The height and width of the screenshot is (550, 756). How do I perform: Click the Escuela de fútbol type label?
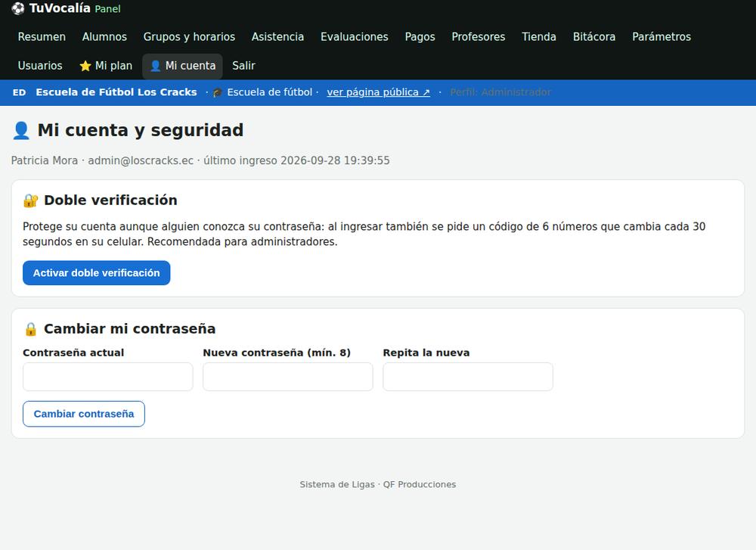pyautogui.click(x=270, y=92)
